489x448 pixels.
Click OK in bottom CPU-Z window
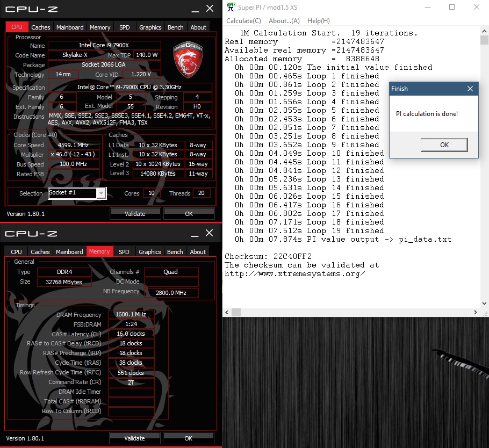(x=189, y=438)
